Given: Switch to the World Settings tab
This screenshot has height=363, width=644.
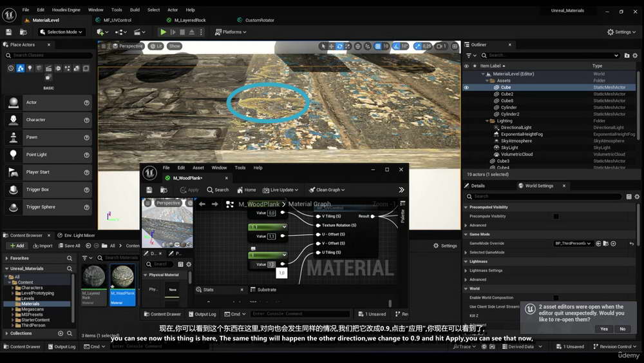Looking at the screenshot, I should click(539, 186).
